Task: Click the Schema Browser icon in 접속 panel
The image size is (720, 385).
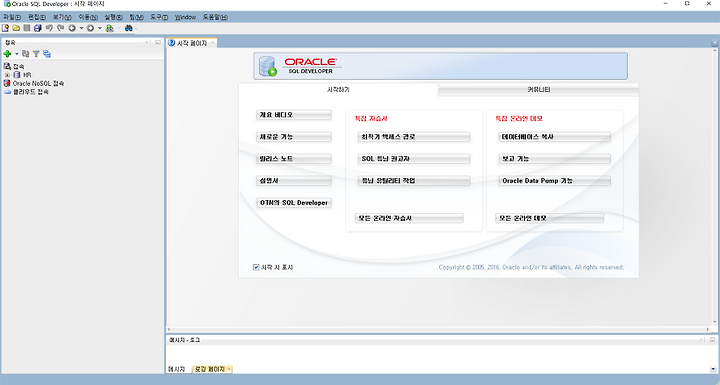Action: pos(47,54)
